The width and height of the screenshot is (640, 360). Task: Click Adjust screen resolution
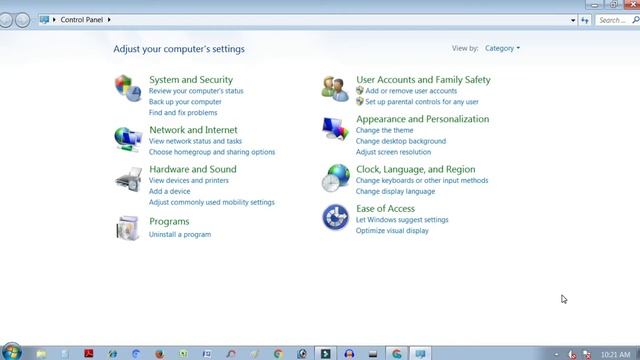(393, 152)
